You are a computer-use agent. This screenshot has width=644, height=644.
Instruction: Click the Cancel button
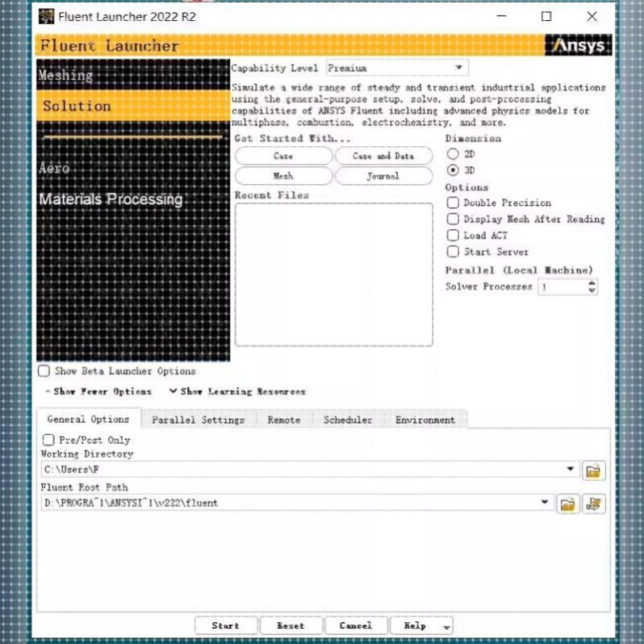click(356, 625)
